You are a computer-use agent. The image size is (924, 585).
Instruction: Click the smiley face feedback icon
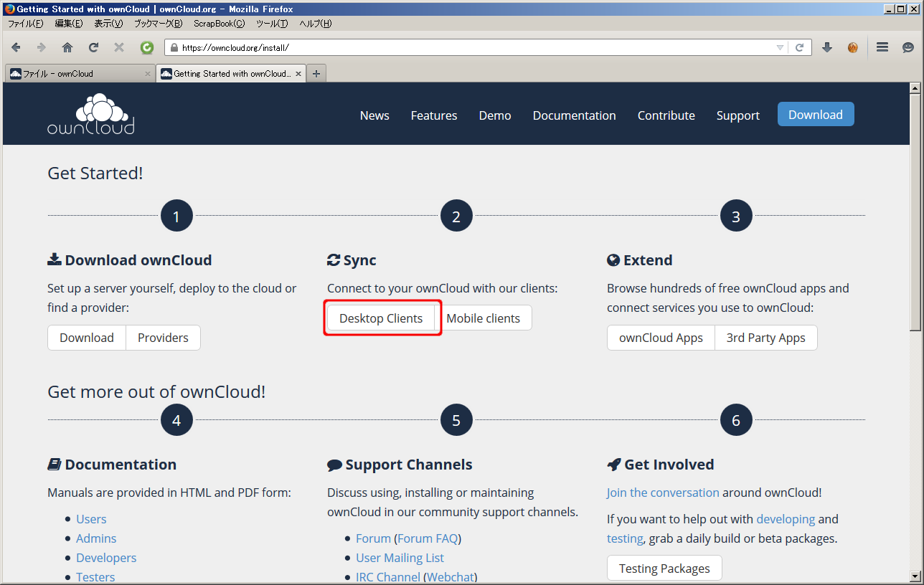(908, 47)
